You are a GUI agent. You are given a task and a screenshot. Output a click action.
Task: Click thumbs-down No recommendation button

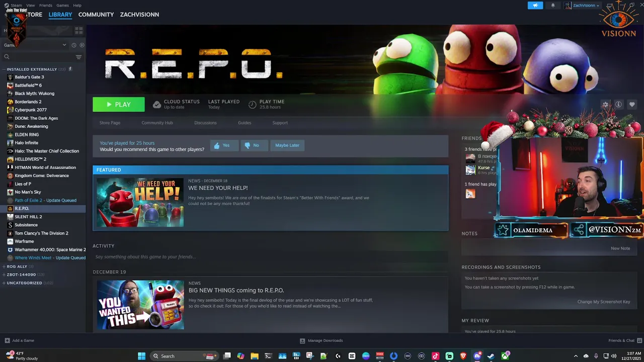coord(254,145)
